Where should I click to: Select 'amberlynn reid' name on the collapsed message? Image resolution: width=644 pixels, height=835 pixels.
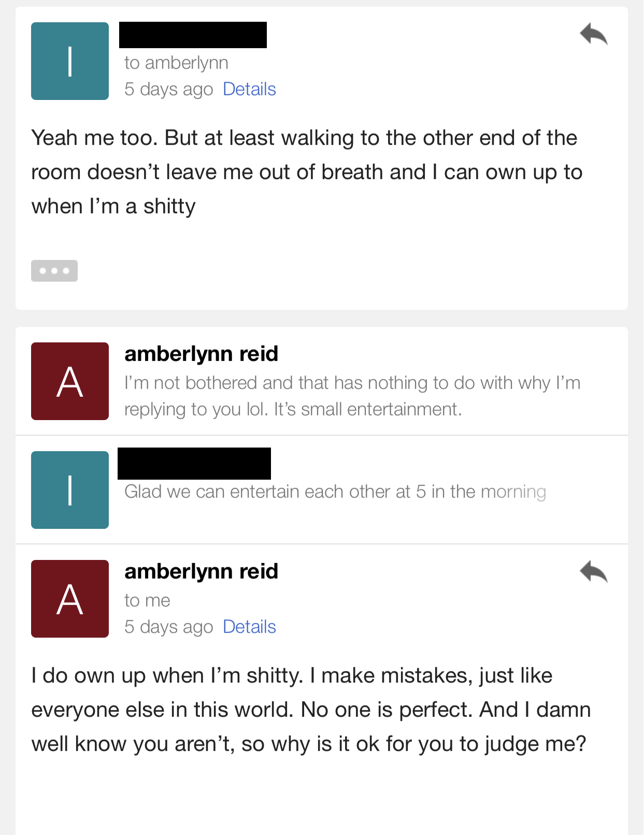[x=201, y=354]
